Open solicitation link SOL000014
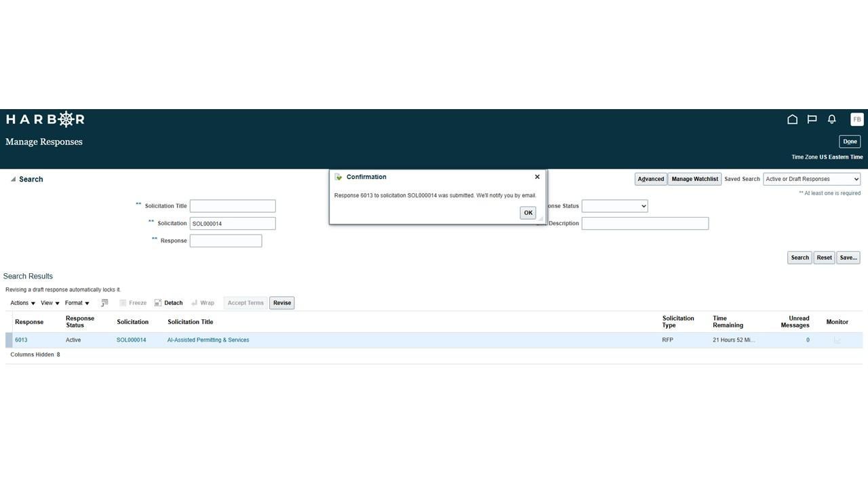 click(x=131, y=340)
